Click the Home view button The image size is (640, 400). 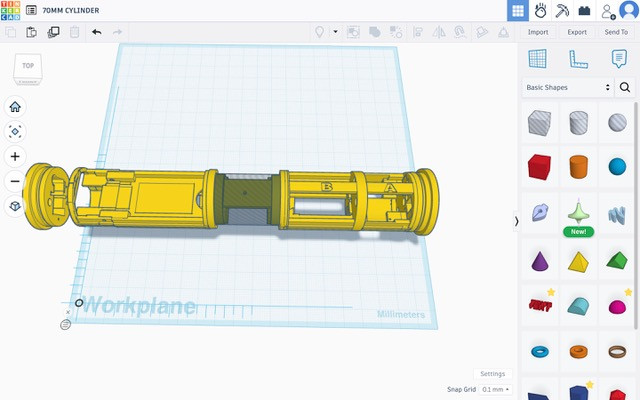[15, 107]
